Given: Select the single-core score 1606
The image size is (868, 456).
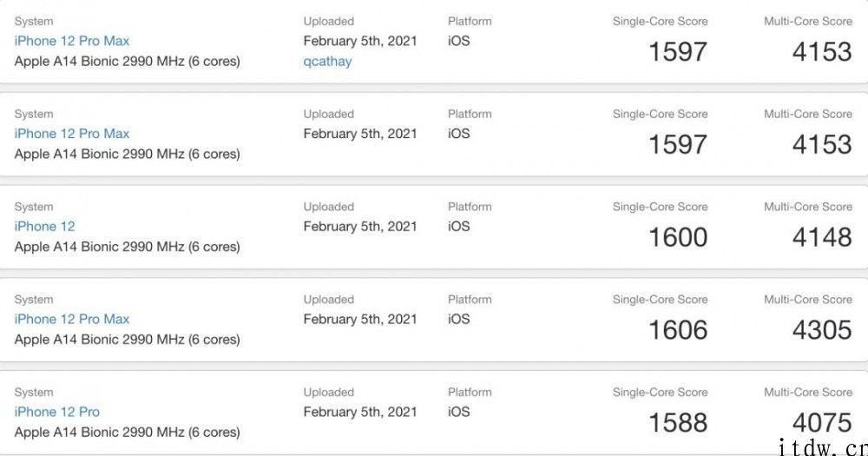Looking at the screenshot, I should coord(678,330).
